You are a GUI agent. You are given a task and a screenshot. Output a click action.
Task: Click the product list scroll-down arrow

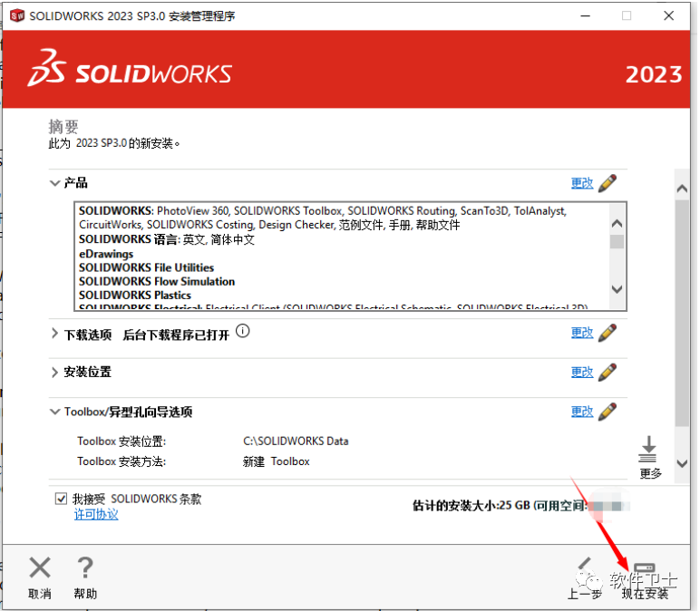click(617, 289)
